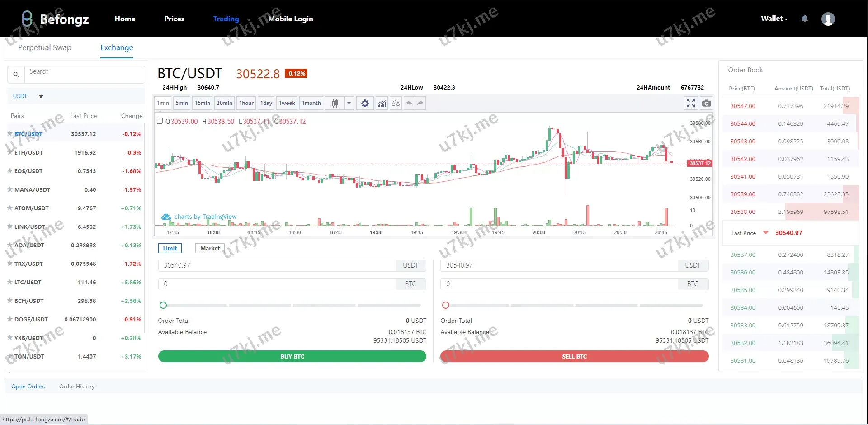868x425 pixels.
Task: Open chart settings gear icon
Action: (x=365, y=104)
